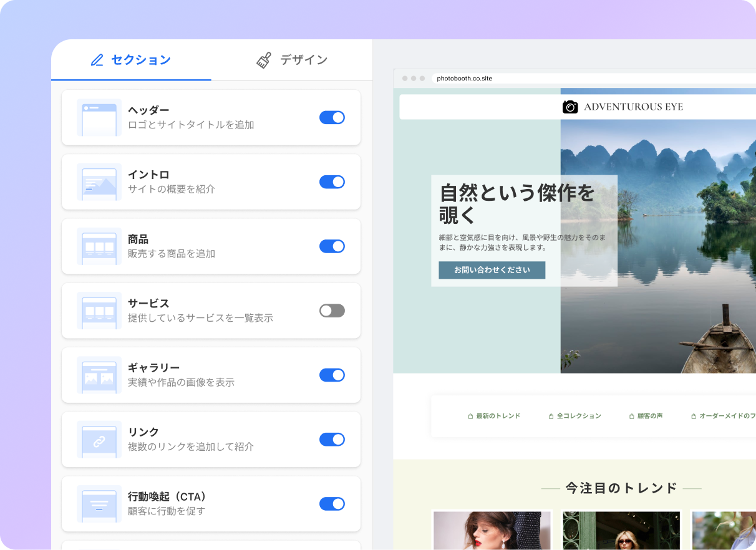Click the お問い合わせください button
756x550 pixels.
pos(492,270)
